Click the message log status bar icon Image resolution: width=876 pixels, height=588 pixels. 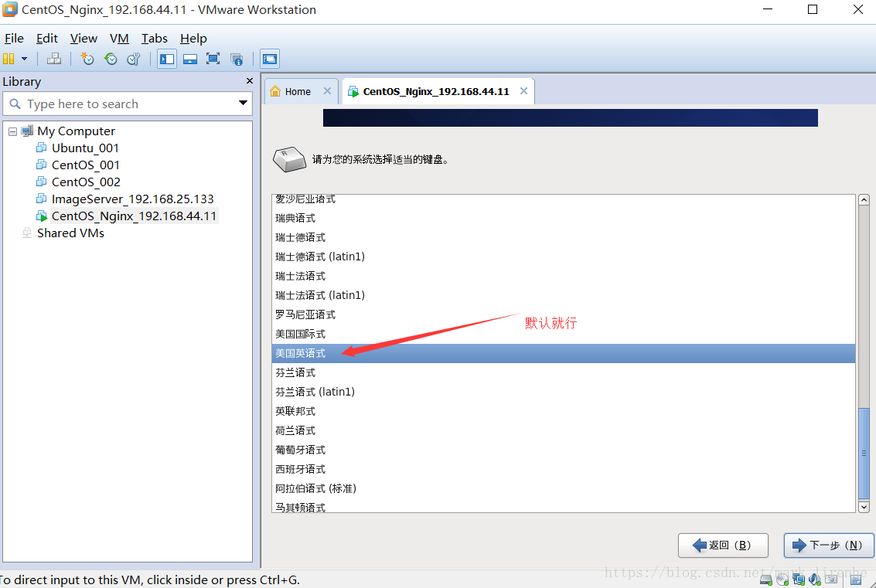[856, 580]
